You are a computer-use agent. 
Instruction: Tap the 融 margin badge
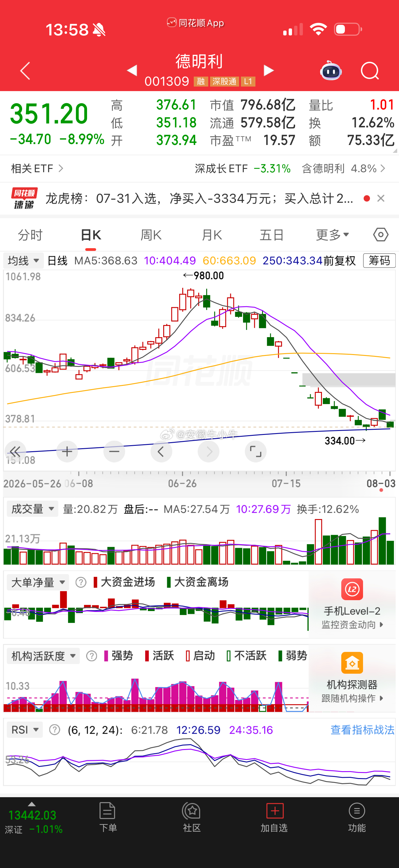[201, 81]
